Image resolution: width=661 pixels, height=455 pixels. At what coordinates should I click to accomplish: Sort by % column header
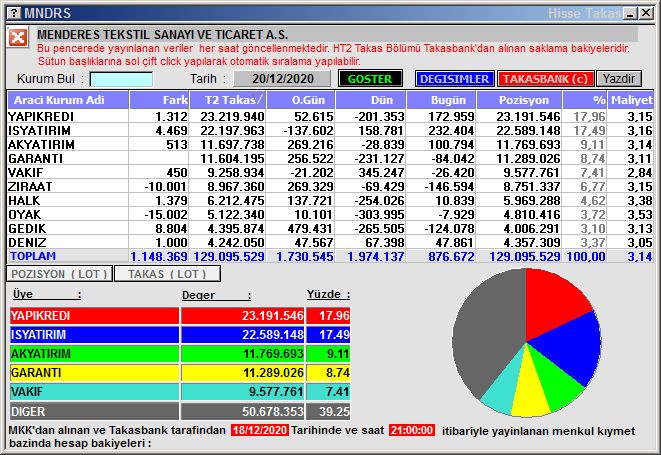(x=585, y=100)
